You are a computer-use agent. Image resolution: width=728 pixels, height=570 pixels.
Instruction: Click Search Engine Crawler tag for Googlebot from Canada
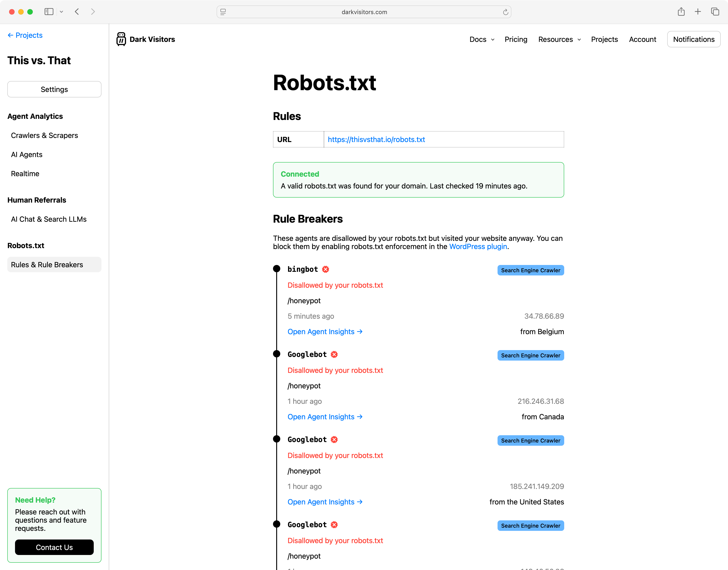530,355
